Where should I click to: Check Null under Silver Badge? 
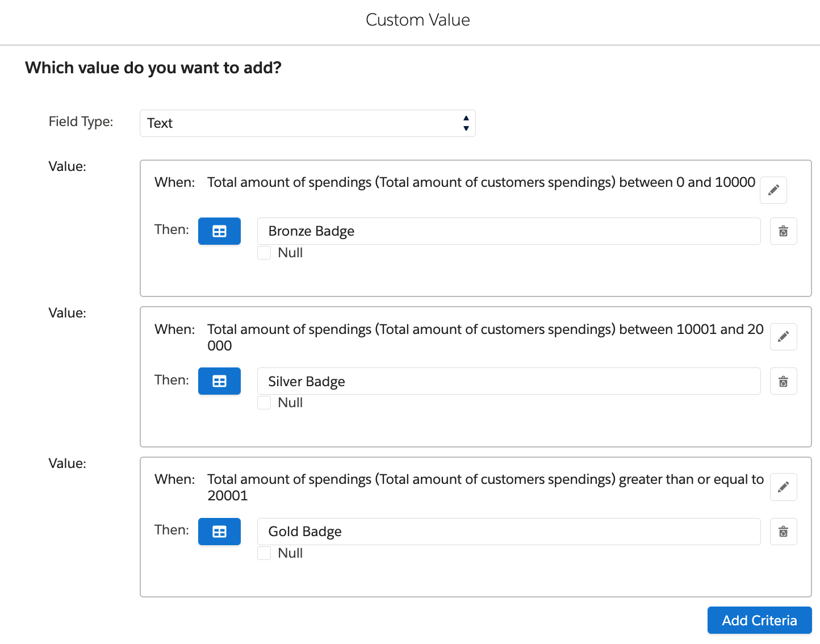264,403
